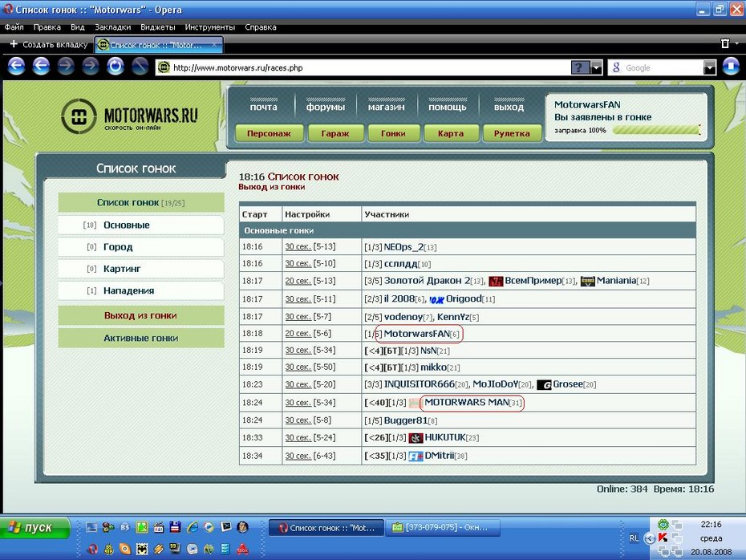
Task: Click the пуск Start button
Action: tap(34, 528)
